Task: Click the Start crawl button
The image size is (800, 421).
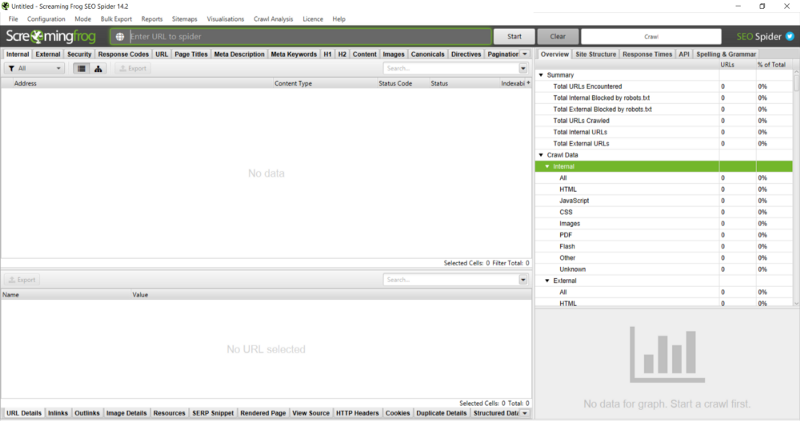Action: (514, 36)
